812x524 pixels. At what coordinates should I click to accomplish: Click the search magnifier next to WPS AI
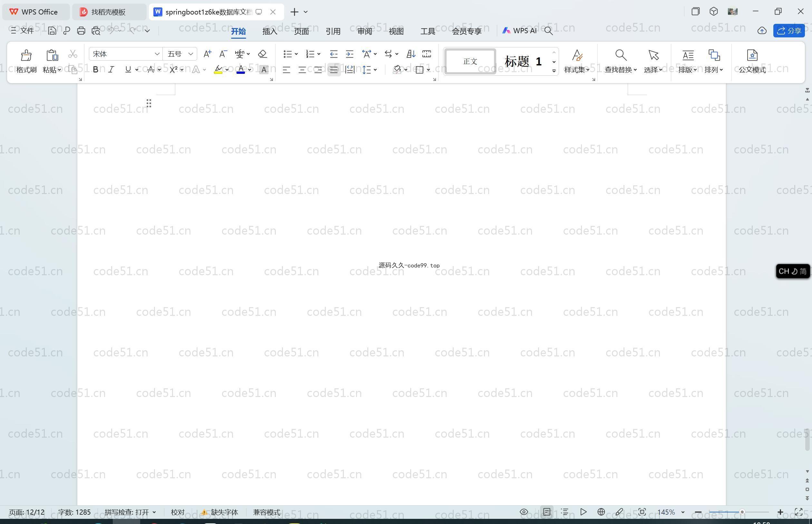(x=548, y=31)
